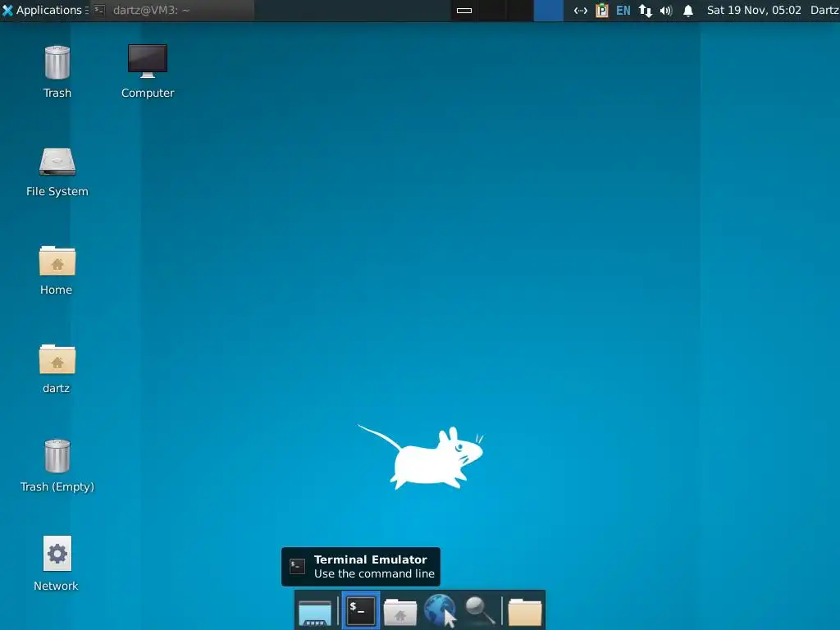Image resolution: width=840 pixels, height=630 pixels.
Task: Click the Show Desktop dock icon
Action: (315, 611)
